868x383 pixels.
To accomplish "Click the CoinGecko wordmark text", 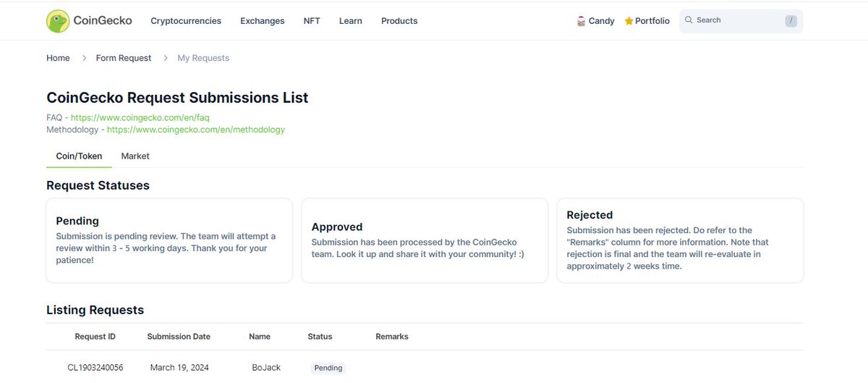I will [x=103, y=20].
